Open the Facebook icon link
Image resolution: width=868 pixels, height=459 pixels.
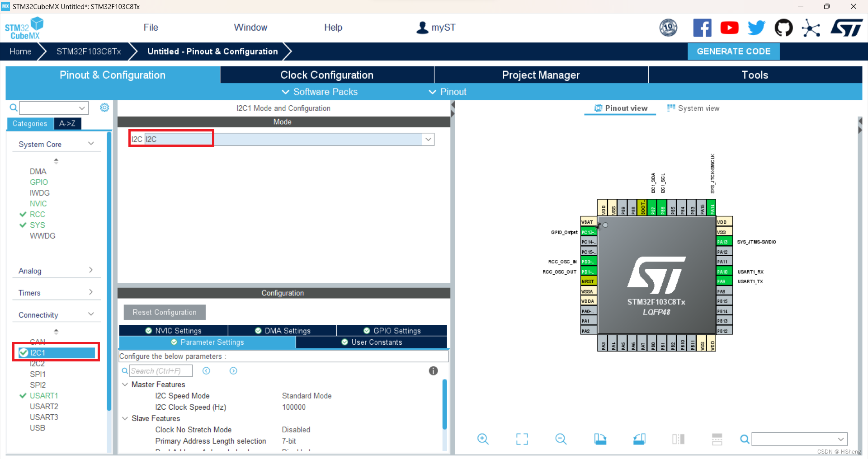pos(702,28)
